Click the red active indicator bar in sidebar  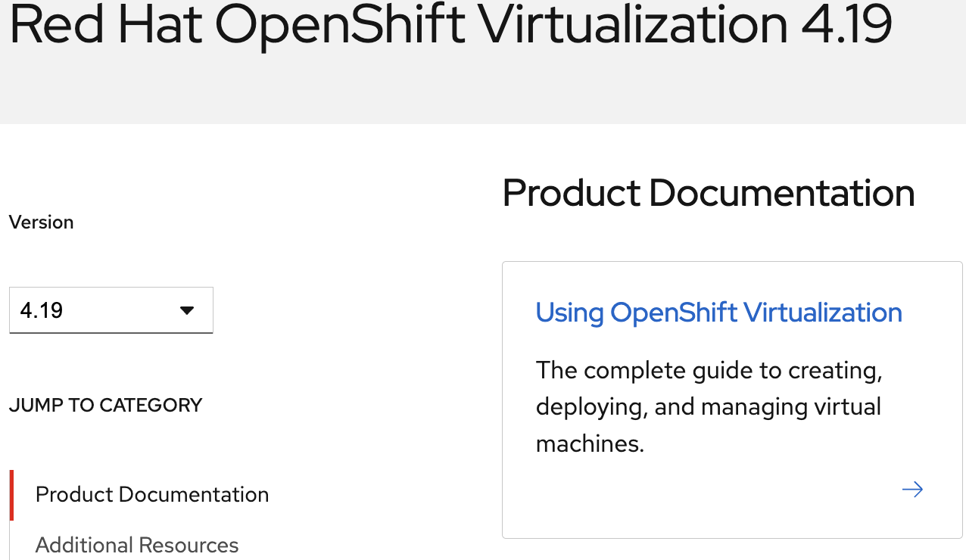(11, 495)
